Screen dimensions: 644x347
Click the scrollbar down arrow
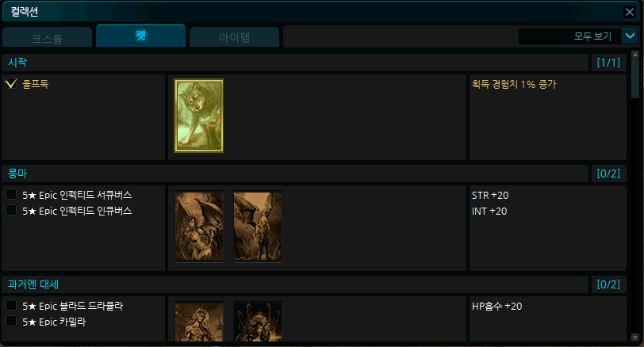(x=635, y=337)
